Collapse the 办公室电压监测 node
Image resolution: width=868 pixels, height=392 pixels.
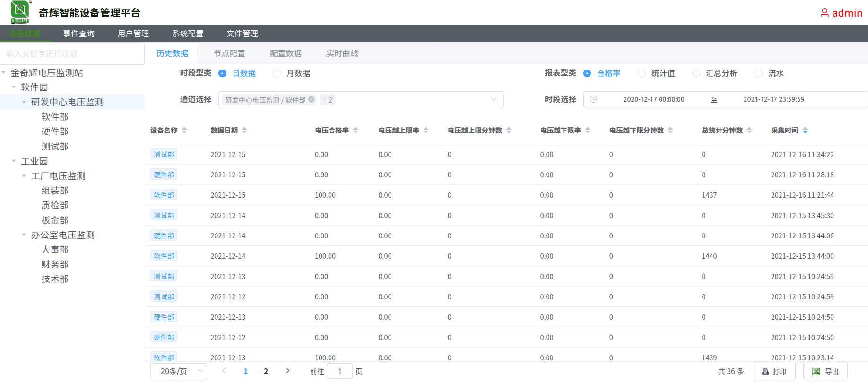[24, 235]
